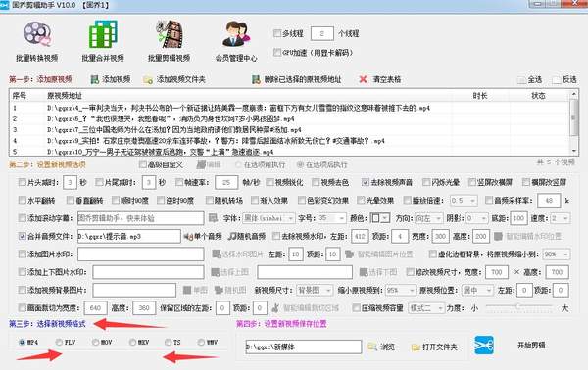This screenshot has width=588, height=370.
Task: Uncheck 去除视频声音 checkbox
Action: (x=366, y=182)
